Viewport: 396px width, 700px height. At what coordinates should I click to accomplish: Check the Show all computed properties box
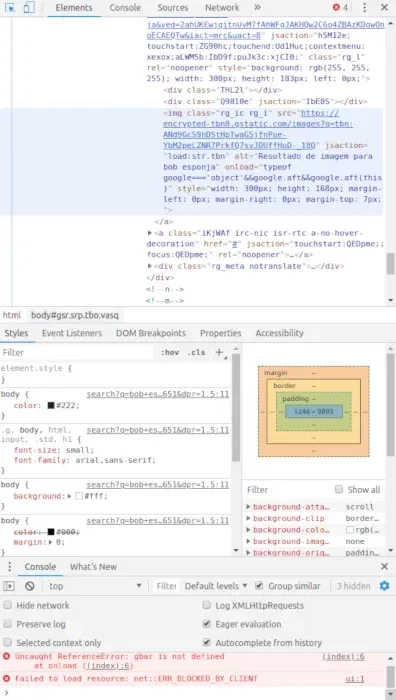(339, 489)
